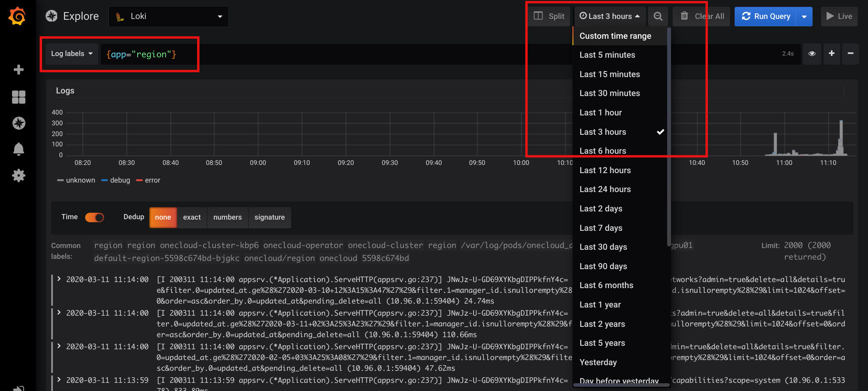Open the Configuration gear icon
The image size is (868, 391).
pyautogui.click(x=18, y=175)
